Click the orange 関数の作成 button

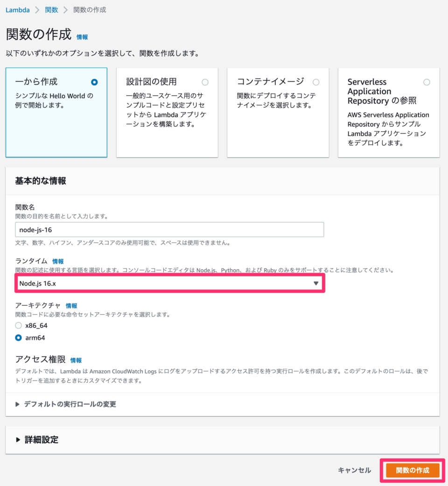(413, 471)
